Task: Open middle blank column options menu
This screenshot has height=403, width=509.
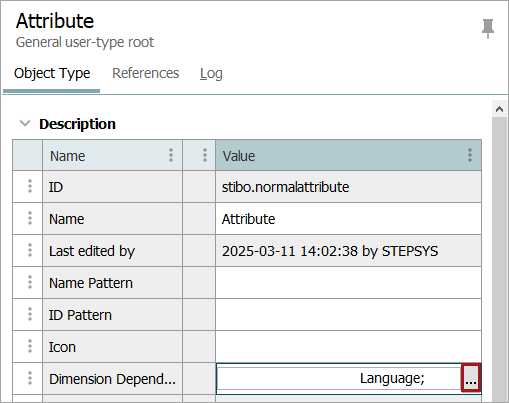Action: point(205,155)
